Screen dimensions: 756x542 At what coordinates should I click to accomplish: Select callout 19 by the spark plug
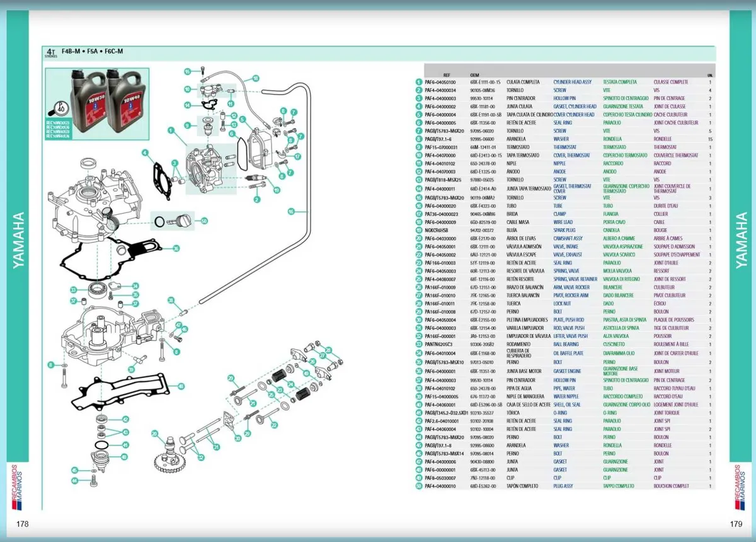coord(277,190)
